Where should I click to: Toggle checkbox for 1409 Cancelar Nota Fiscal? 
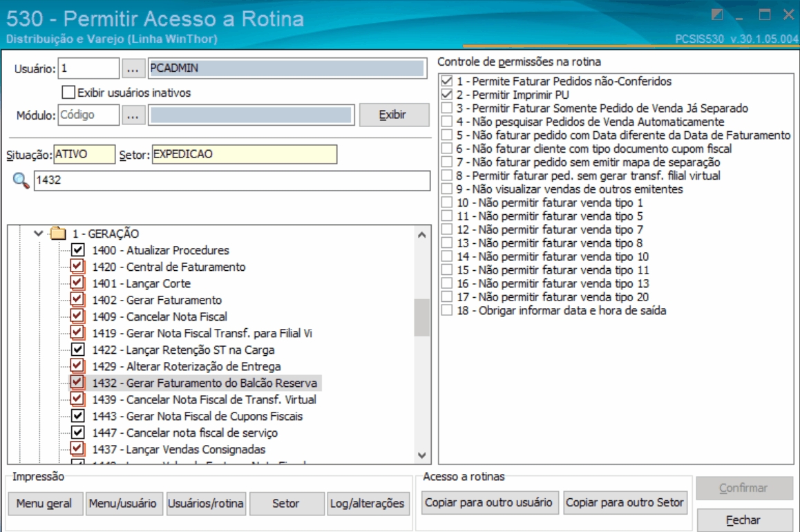[77, 316]
